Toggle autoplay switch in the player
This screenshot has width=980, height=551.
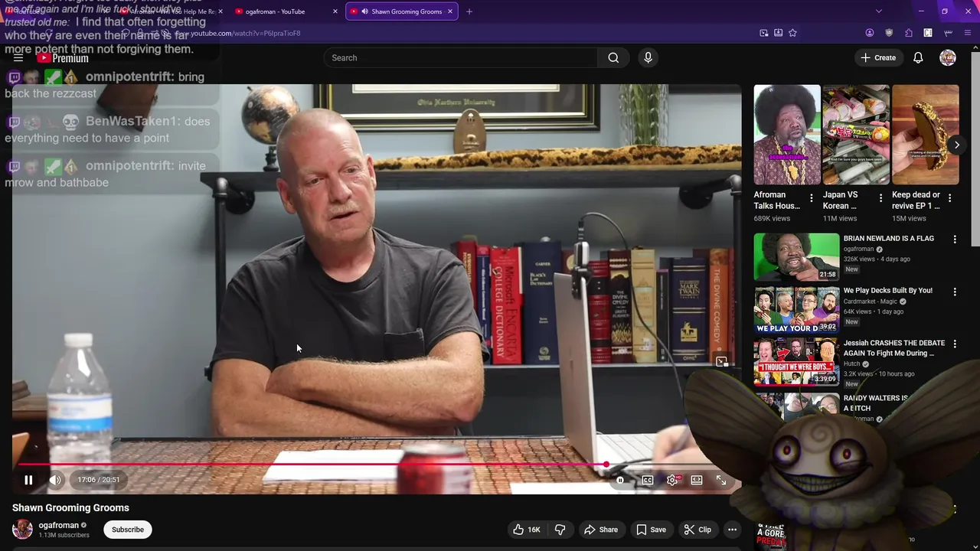tap(620, 480)
